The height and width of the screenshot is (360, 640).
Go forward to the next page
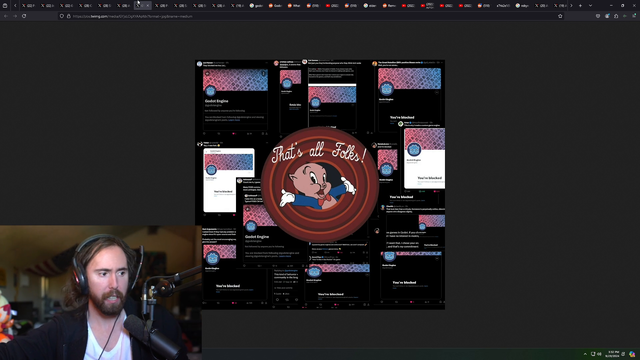[x=15, y=16]
